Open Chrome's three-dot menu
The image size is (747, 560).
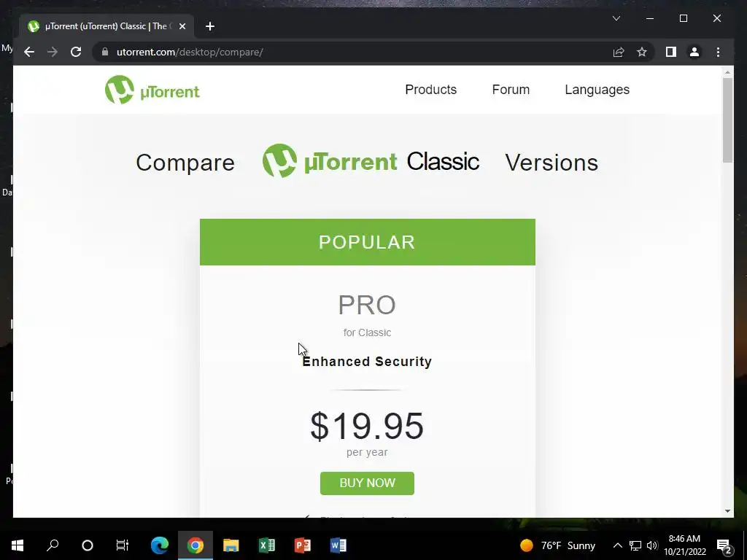718,52
